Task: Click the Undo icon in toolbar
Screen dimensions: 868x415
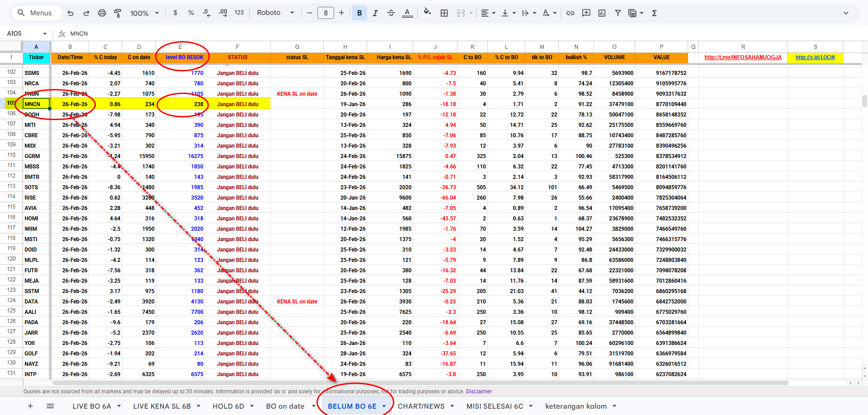Action: coord(71,13)
